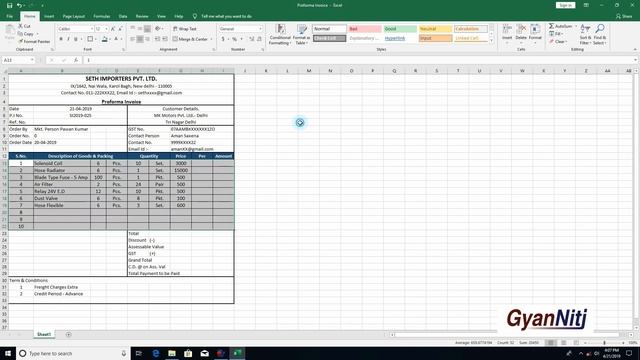The height and width of the screenshot is (360, 640).
Task: Select the Sheet1 tab
Action: (44, 334)
